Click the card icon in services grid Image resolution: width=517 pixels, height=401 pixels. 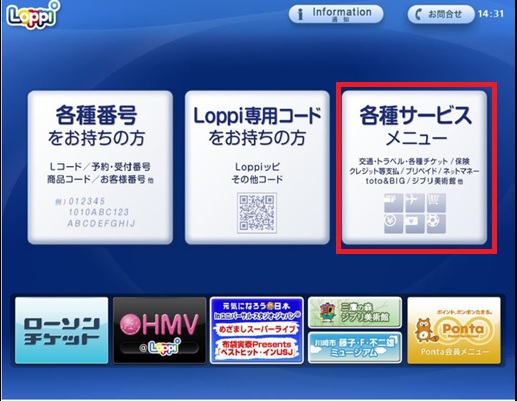pos(393,202)
